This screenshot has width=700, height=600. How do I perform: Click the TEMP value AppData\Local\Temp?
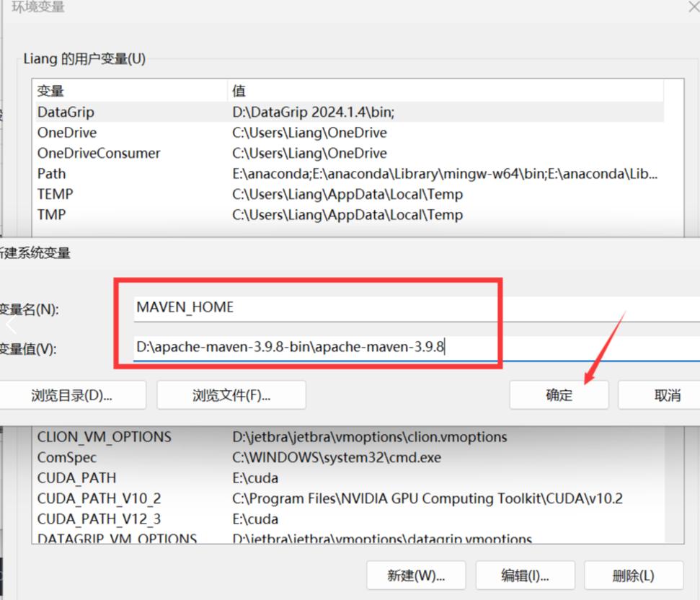[x=347, y=194]
